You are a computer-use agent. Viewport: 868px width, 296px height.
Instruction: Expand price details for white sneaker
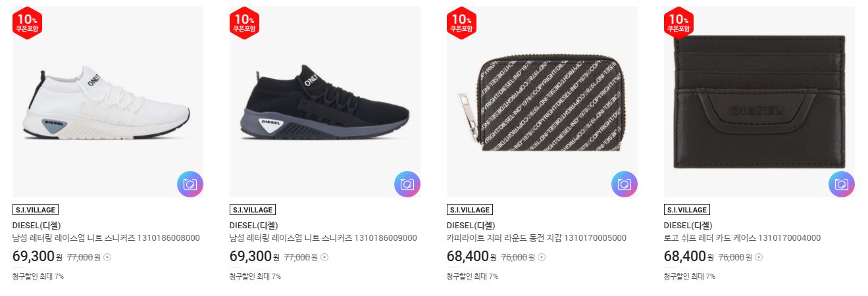click(107, 257)
